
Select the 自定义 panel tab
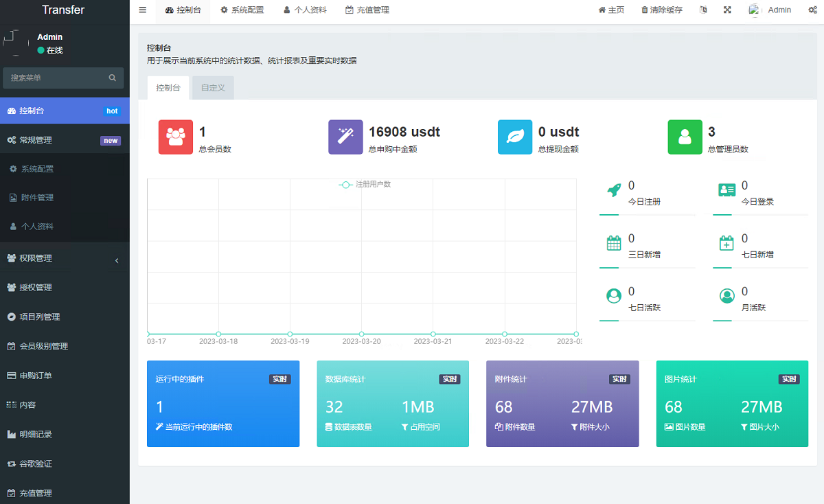(x=213, y=88)
